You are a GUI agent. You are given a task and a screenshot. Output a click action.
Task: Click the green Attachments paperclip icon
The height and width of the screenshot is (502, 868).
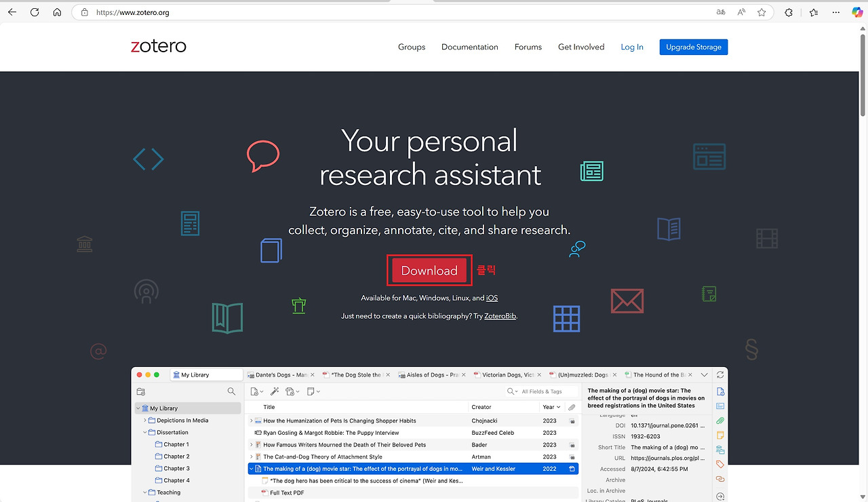[x=720, y=421]
